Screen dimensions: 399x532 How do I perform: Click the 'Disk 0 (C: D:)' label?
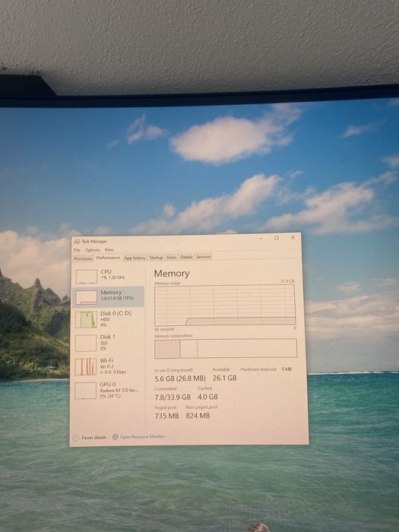coord(116,313)
